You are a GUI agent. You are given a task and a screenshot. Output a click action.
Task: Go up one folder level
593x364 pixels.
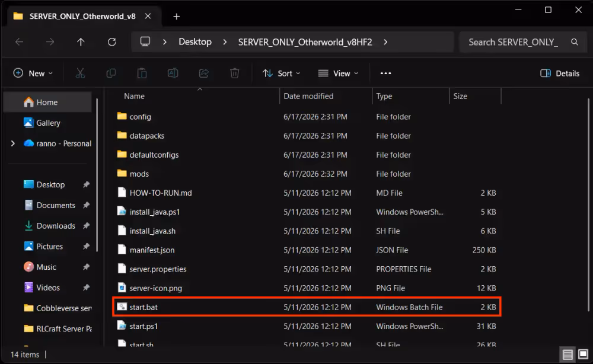(x=81, y=42)
